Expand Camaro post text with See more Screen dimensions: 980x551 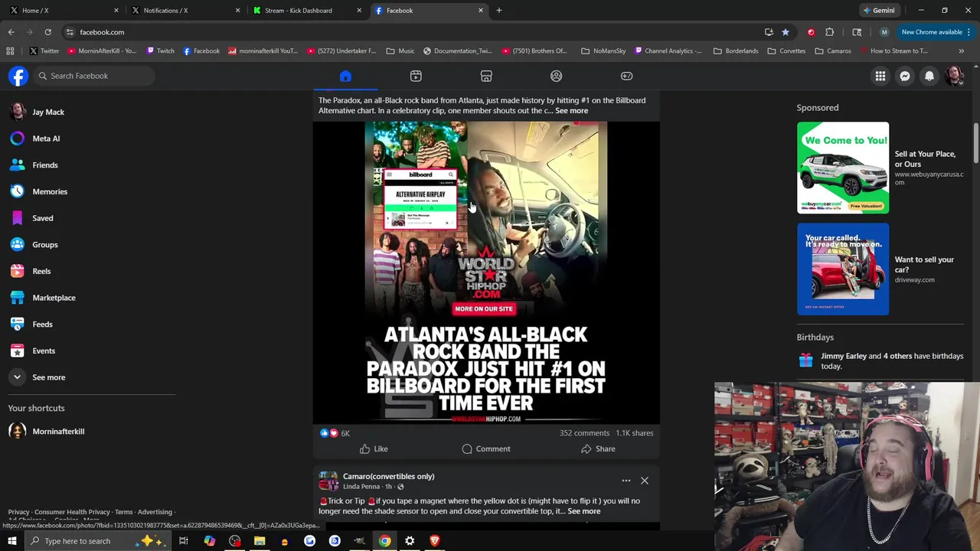[x=584, y=511]
